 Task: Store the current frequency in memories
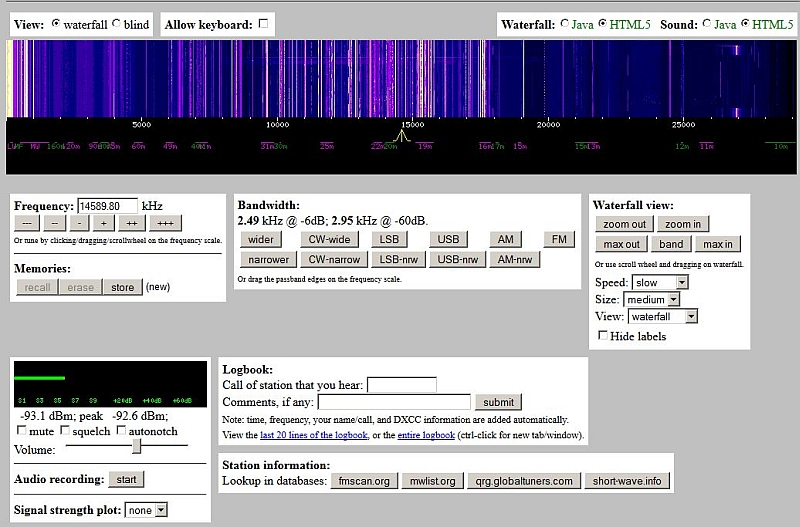point(122,287)
